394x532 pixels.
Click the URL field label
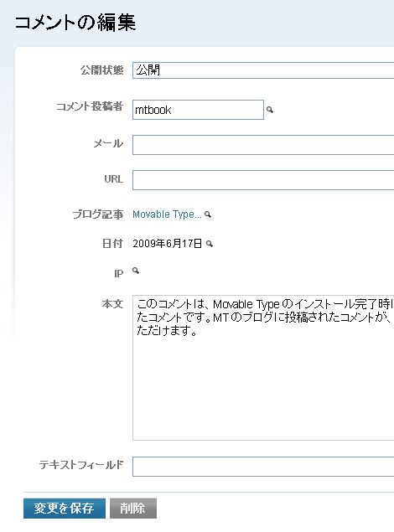(114, 178)
